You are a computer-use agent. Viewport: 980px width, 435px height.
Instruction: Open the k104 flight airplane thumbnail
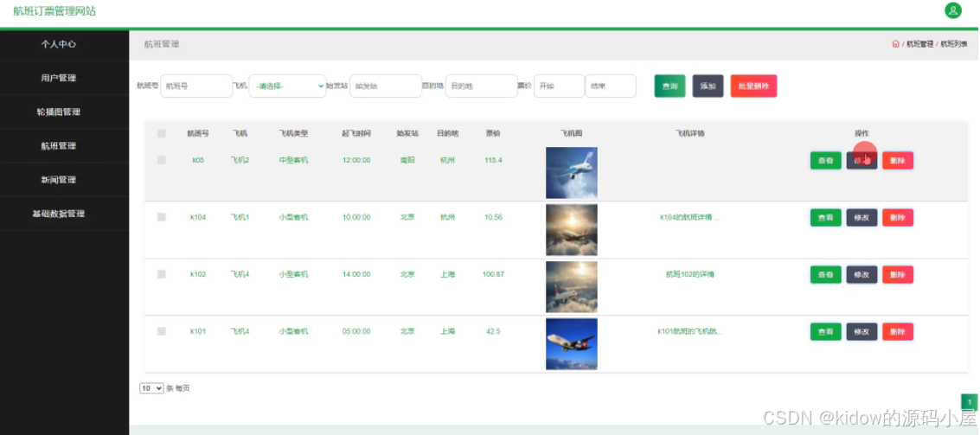(571, 230)
